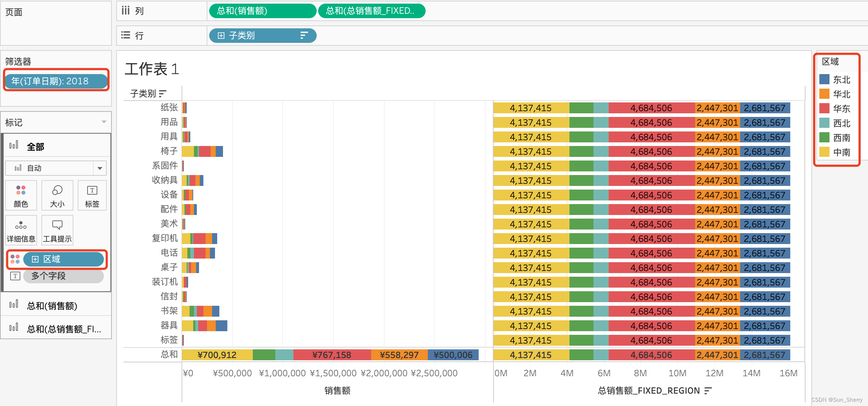This screenshot has height=406, width=868.
Task: Expand the 子类别 pill plus box
Action: click(221, 35)
